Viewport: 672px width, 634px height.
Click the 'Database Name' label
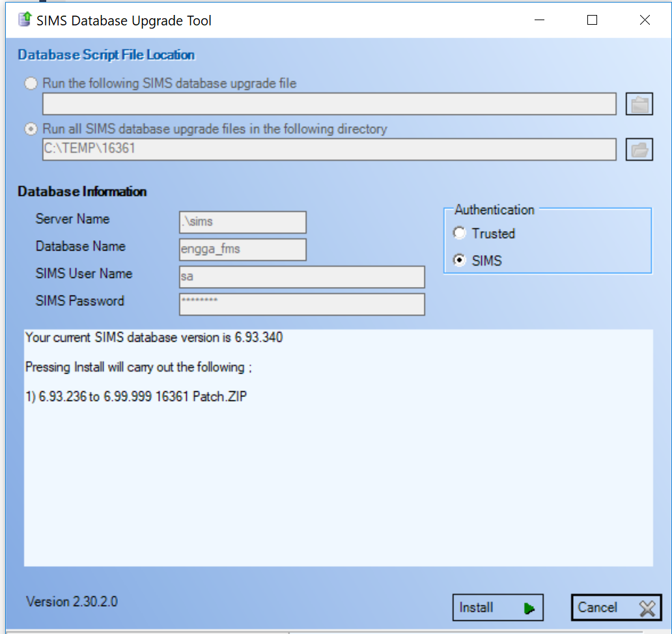pyautogui.click(x=81, y=246)
